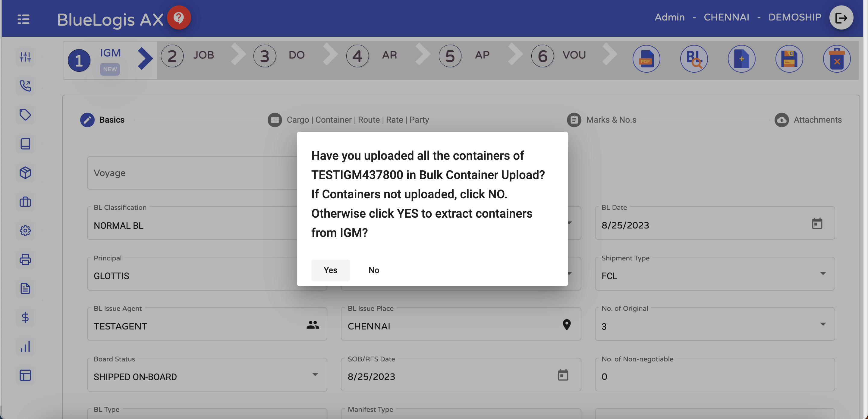Click the PDF export icon

pos(646,59)
